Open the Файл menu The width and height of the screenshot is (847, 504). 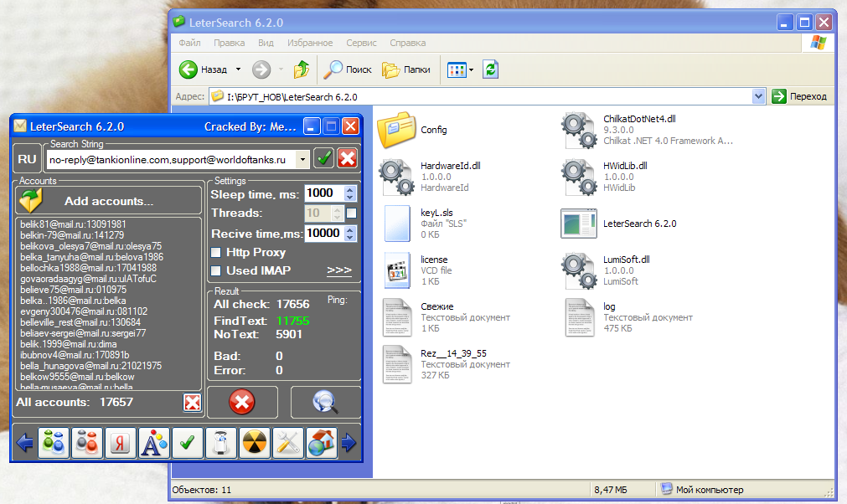[x=189, y=43]
